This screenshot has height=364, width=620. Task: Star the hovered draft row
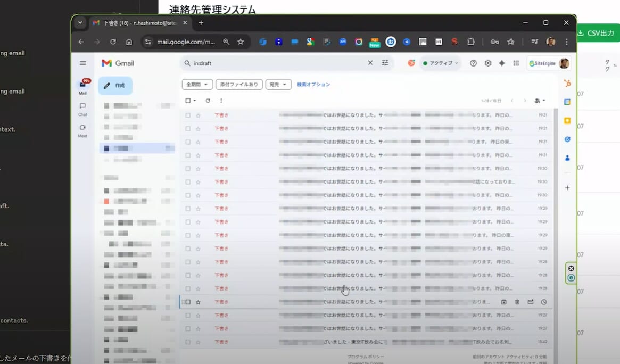(198, 302)
